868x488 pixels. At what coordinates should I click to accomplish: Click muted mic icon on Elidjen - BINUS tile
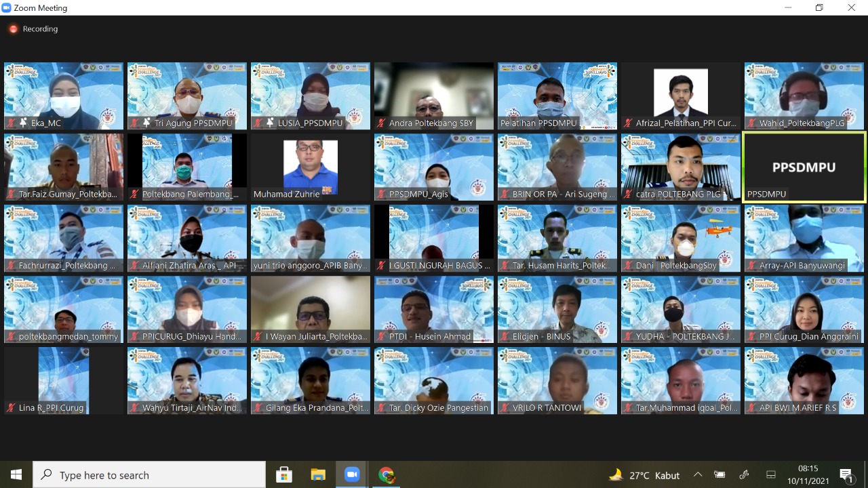[505, 337]
